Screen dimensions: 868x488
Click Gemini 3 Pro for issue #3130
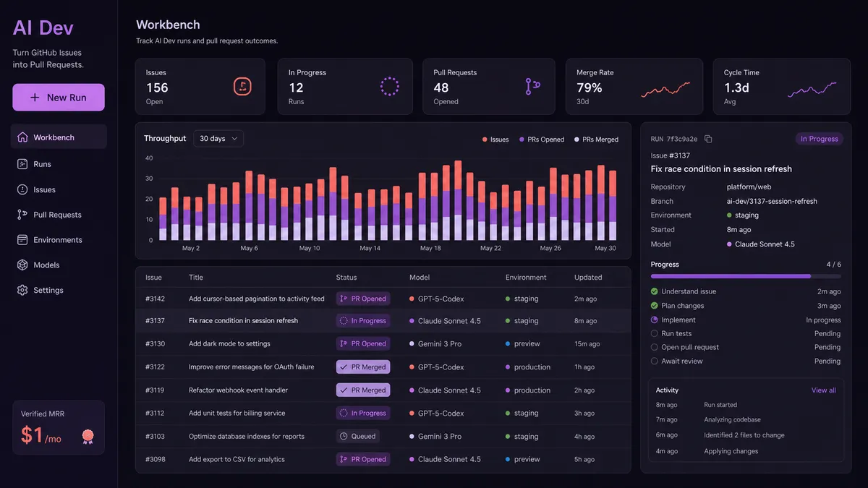tap(435, 344)
